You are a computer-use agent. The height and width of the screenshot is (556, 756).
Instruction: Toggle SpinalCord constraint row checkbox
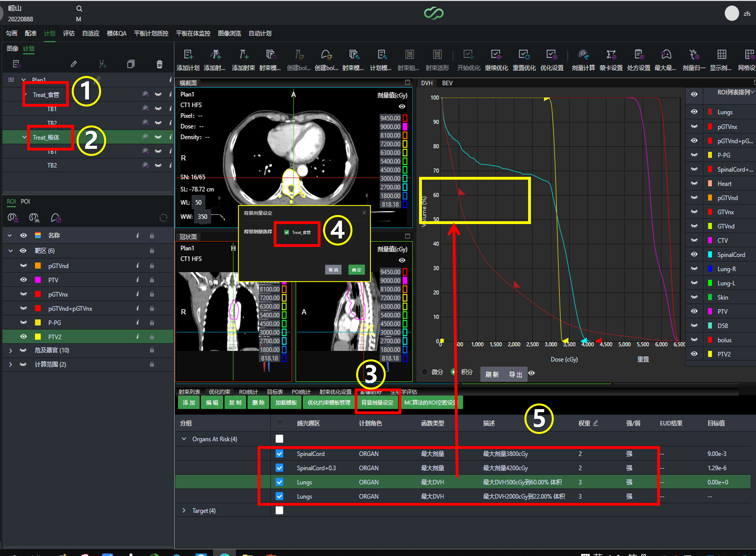(279, 454)
